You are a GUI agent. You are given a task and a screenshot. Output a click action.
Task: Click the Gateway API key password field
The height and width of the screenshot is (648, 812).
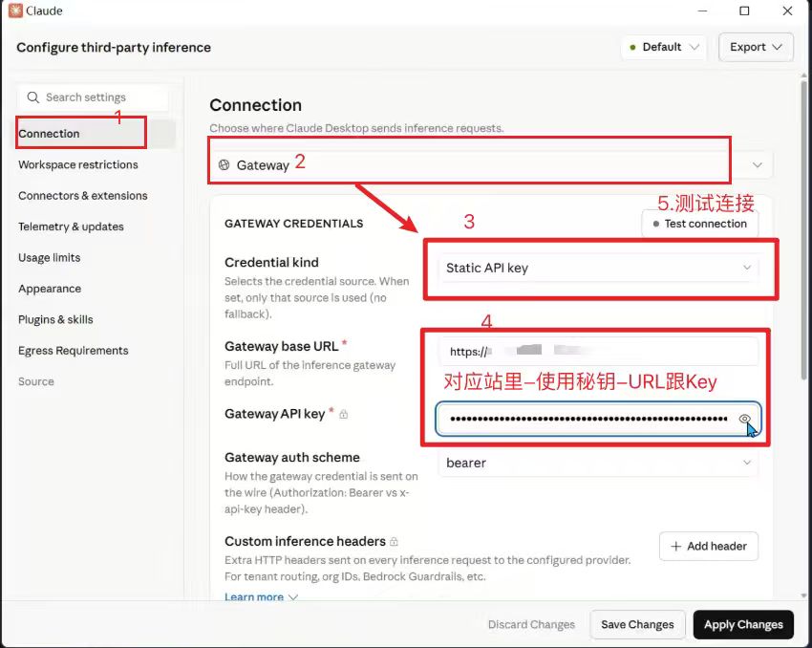(x=598, y=419)
